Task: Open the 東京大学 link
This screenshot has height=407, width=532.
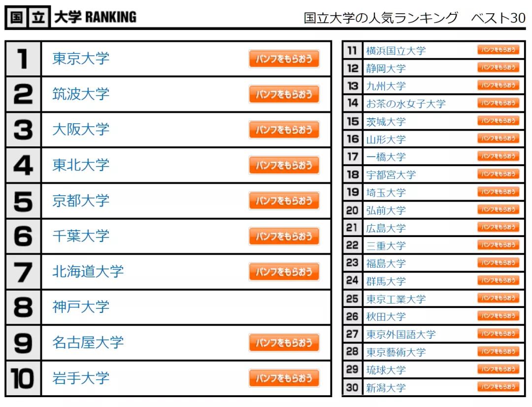Action: click(x=81, y=59)
